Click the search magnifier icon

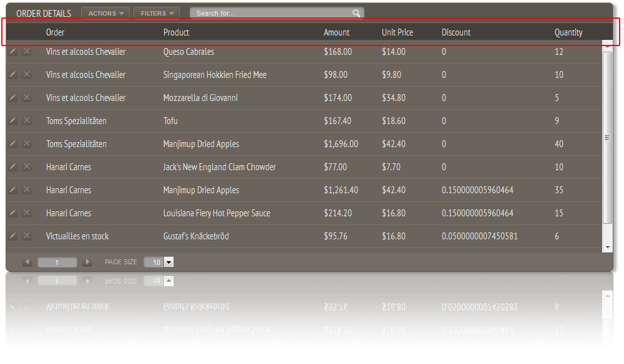point(356,13)
